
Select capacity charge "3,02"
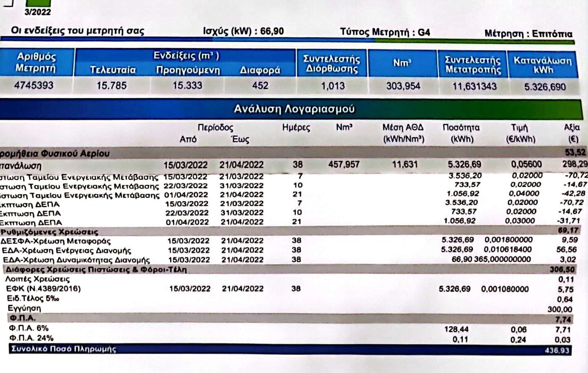(x=568, y=259)
